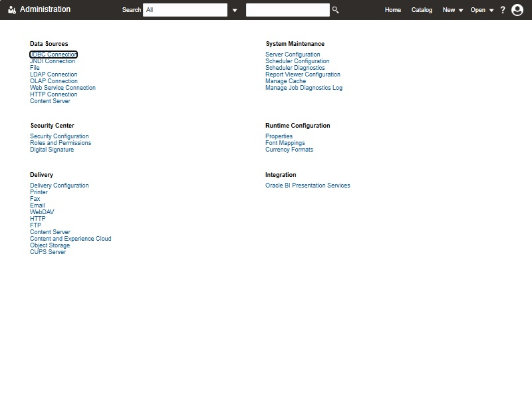Open JNDI Connection link

pos(53,61)
